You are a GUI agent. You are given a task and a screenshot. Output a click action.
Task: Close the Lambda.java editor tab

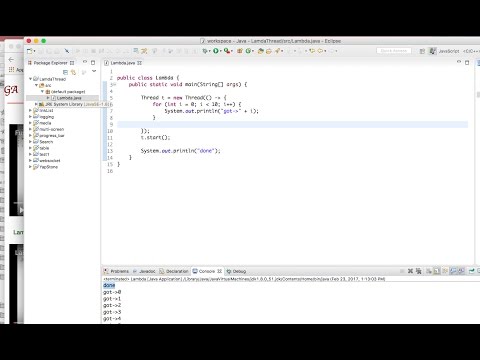click(x=139, y=63)
